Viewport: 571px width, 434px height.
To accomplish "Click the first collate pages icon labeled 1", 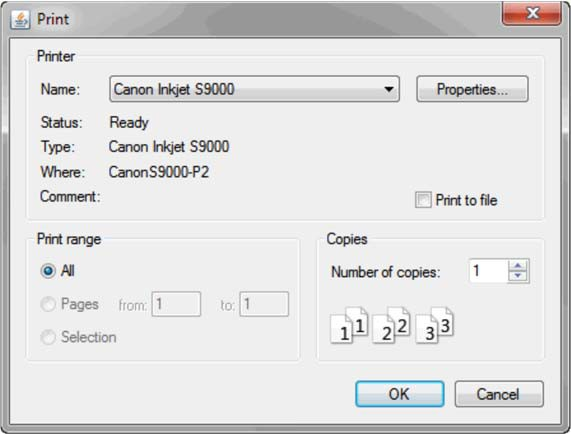I will click(x=349, y=325).
